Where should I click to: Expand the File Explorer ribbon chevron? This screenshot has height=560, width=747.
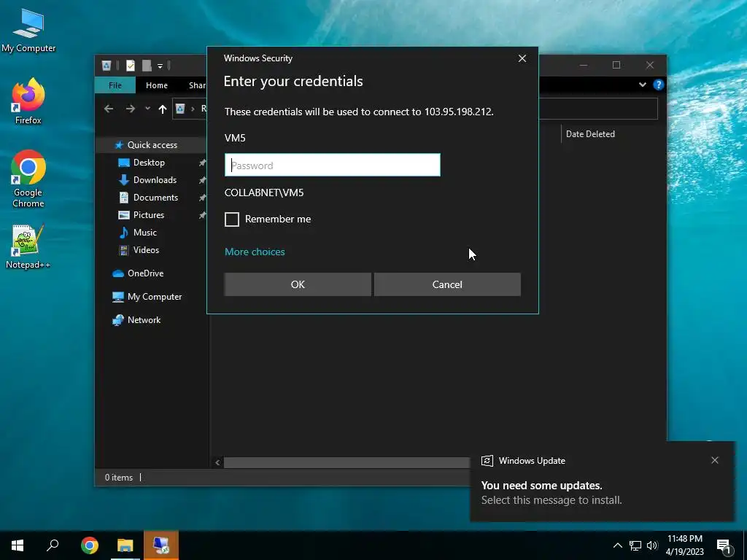point(642,85)
